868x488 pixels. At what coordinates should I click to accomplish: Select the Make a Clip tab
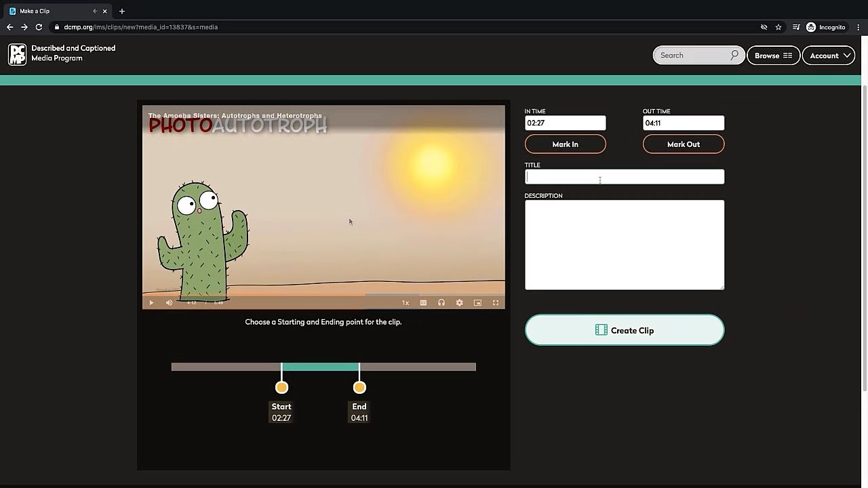(57, 11)
